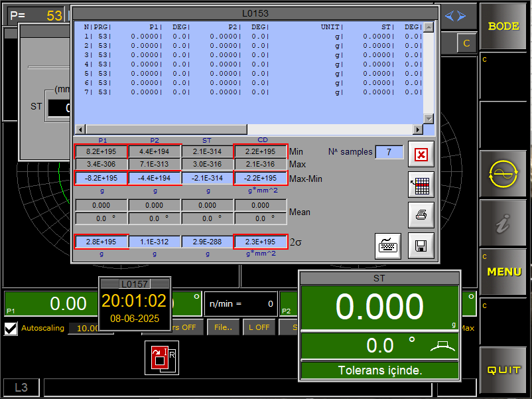The height and width of the screenshot is (399, 532).
Task: Click the ST Max-Min value -2.1E-314
Action: (208, 178)
